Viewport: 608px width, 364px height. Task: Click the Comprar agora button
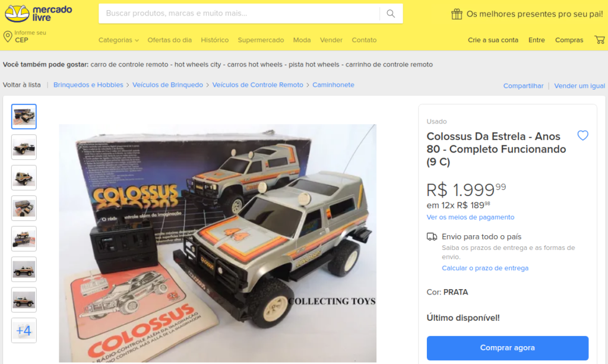coord(507,348)
